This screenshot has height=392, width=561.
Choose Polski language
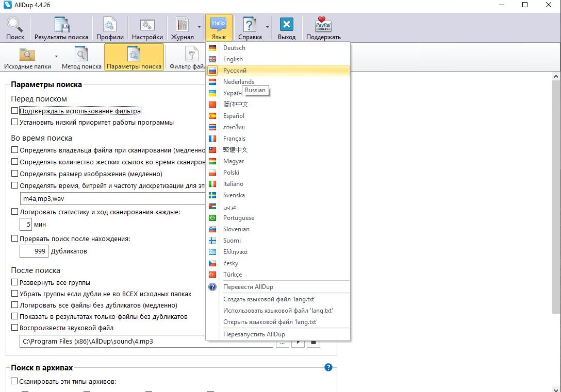278,173
